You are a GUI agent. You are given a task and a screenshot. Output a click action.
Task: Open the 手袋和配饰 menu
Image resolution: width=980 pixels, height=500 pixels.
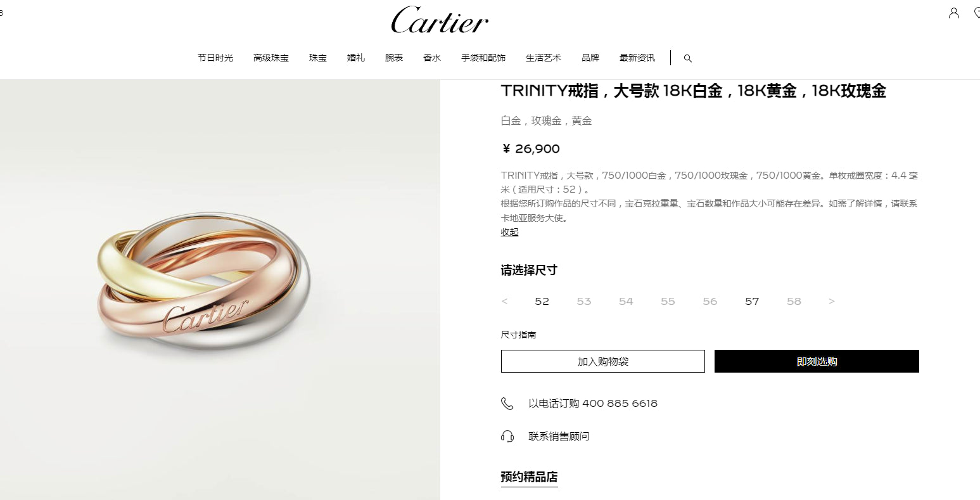[483, 58]
